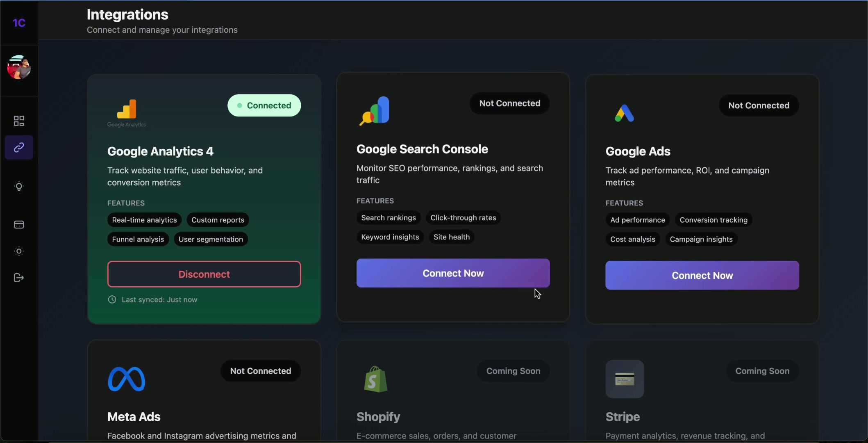This screenshot has width=868, height=443.
Task: Click the Google Search Console logo
Action: tap(375, 111)
